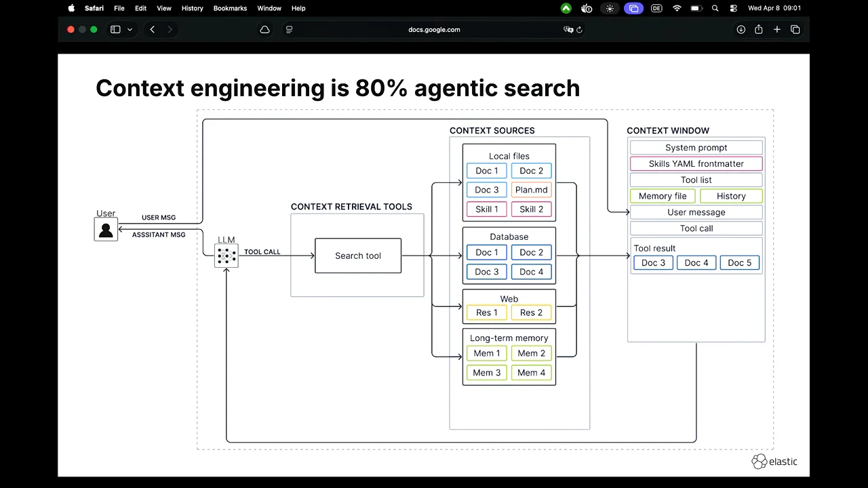Open the DE input source menu
Image resolution: width=868 pixels, height=488 pixels.
[656, 8]
